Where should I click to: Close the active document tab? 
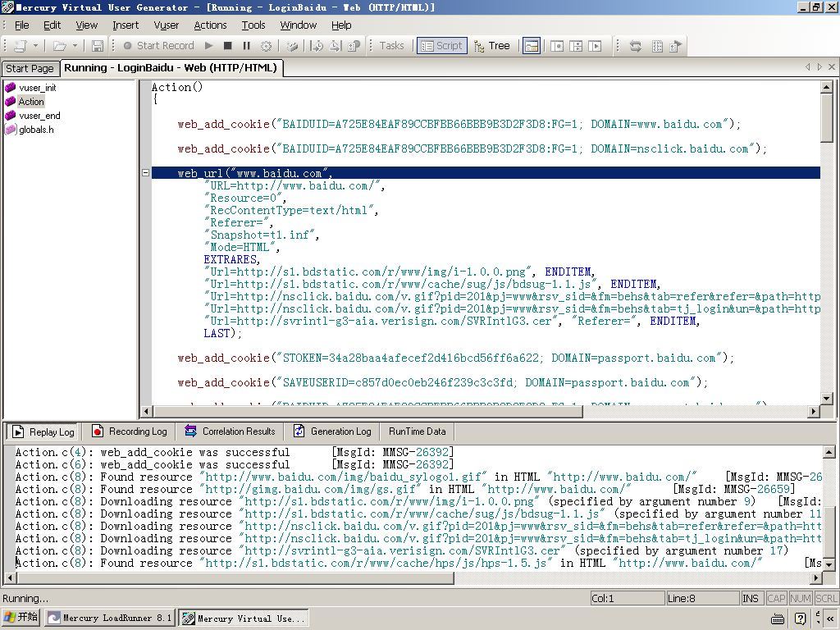point(832,67)
